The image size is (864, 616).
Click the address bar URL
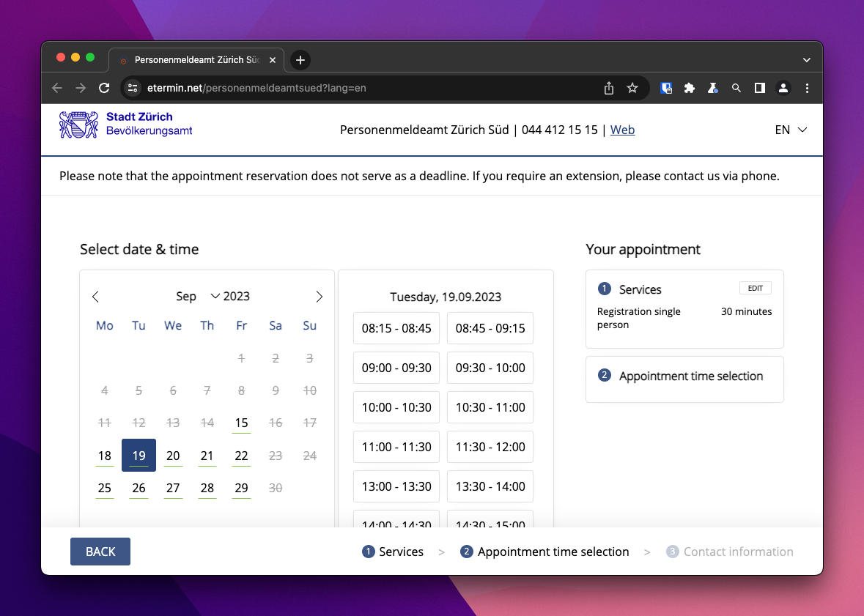tap(256, 88)
